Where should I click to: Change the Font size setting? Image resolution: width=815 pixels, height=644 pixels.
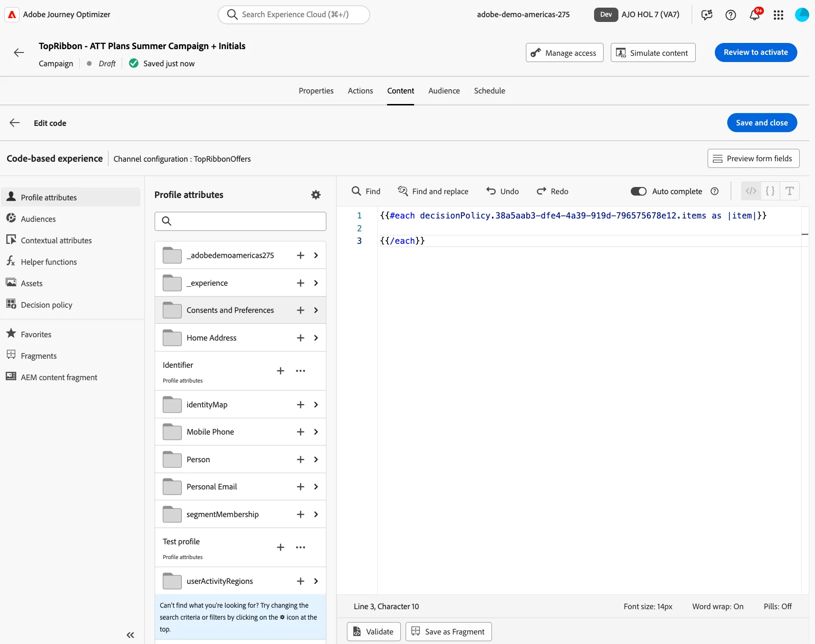[648, 606]
